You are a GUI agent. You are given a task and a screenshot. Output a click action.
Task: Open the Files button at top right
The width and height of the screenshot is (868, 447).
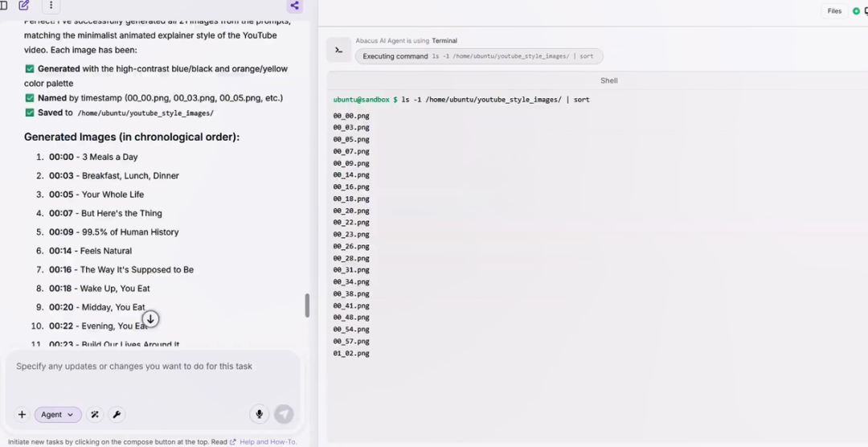point(834,11)
